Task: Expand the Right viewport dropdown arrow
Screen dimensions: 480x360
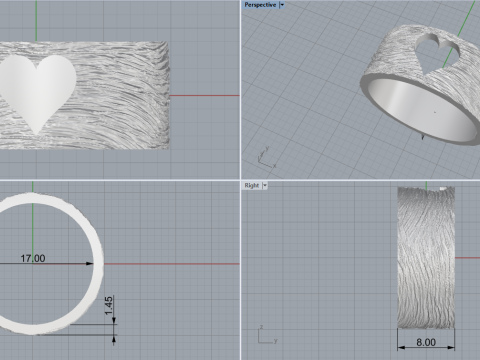Action: tap(265, 185)
